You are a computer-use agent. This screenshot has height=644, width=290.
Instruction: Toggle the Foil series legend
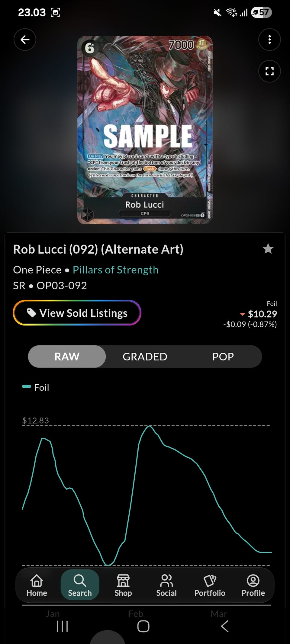(x=36, y=387)
